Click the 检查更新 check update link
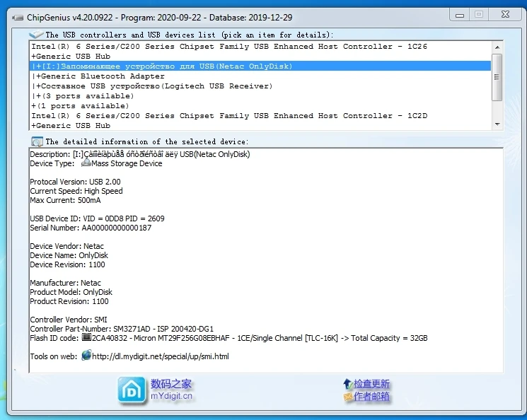This screenshot has height=420, width=527. (x=371, y=383)
